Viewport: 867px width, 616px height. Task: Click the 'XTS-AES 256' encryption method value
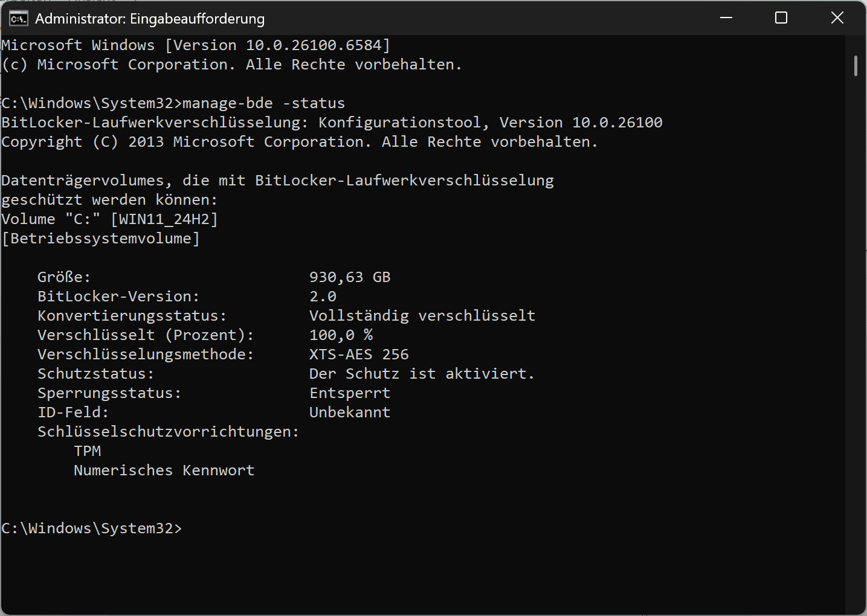coord(359,355)
